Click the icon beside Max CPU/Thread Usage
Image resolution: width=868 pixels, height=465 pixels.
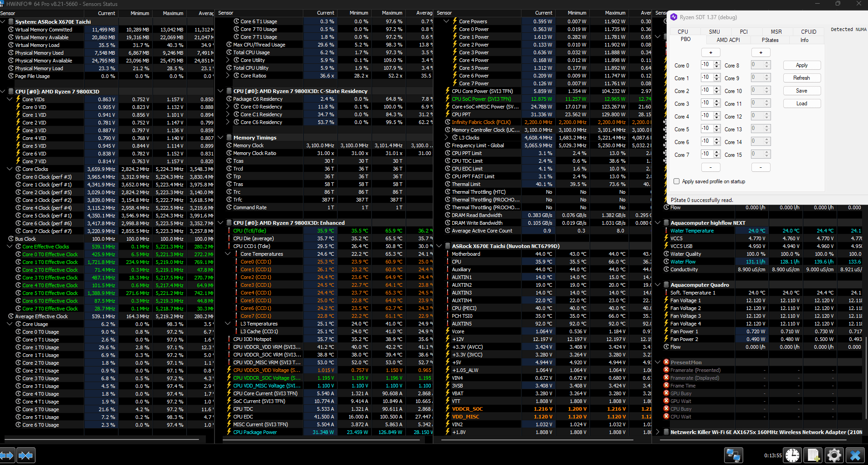(229, 45)
